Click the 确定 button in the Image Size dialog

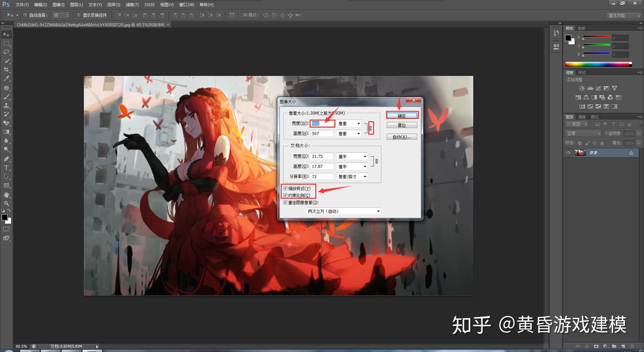[402, 115]
